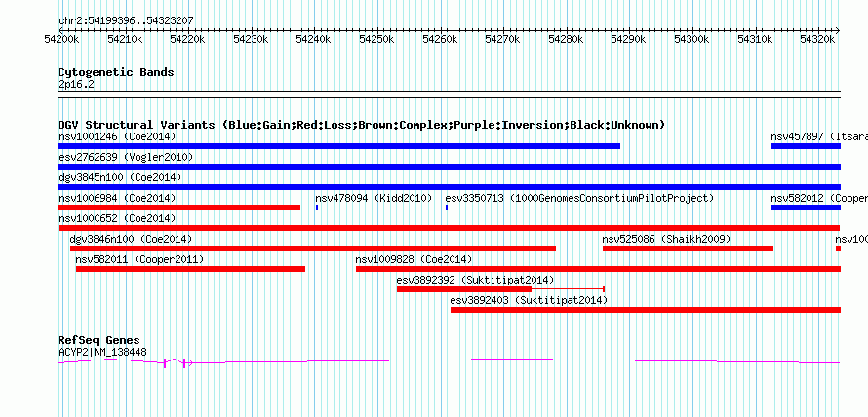Select the nsv582012 blue gain bar

pyautogui.click(x=806, y=208)
